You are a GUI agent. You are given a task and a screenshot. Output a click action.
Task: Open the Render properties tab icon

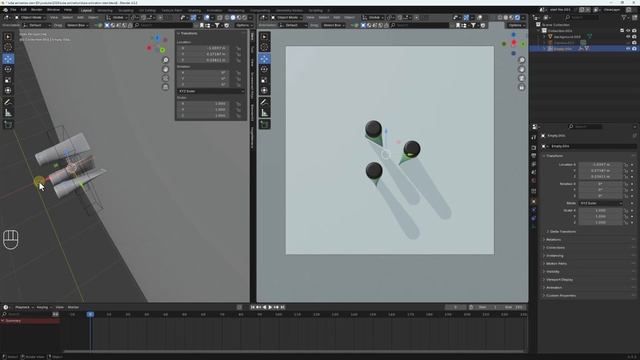534,148
